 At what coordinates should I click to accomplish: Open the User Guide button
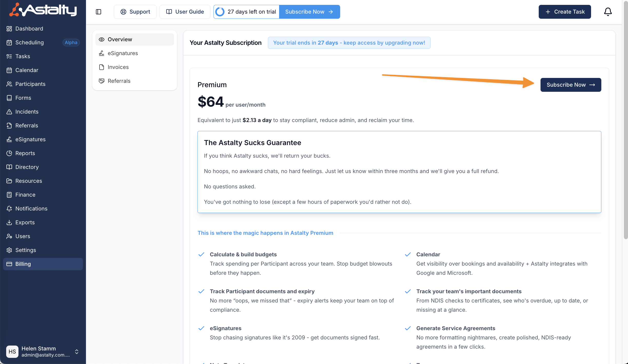[x=185, y=12]
